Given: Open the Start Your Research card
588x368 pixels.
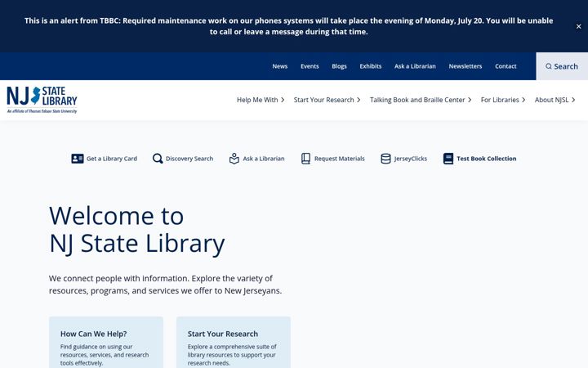Looking at the screenshot, I should (234, 343).
